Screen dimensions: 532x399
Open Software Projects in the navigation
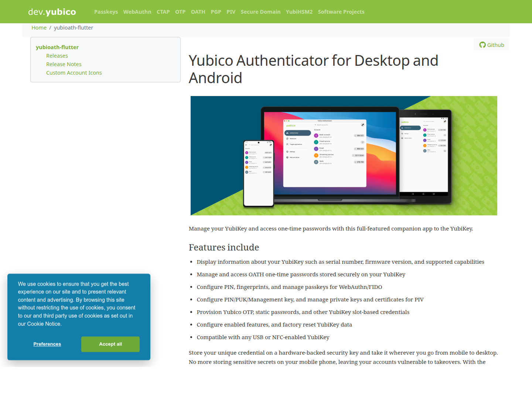point(341,12)
